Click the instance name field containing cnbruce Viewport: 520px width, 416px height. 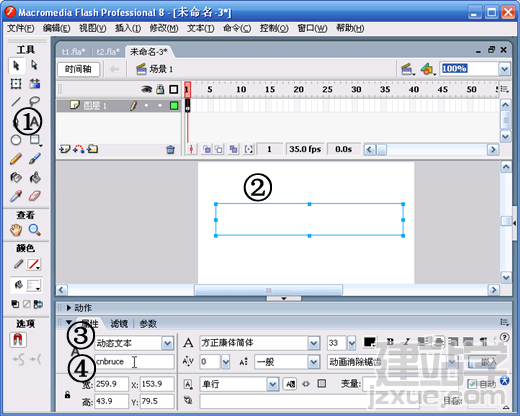point(134,362)
